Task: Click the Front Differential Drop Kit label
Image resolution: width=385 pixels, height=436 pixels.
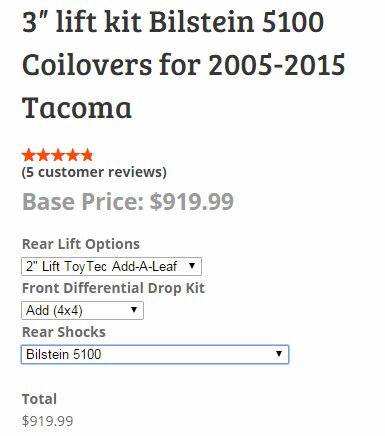Action: (113, 288)
